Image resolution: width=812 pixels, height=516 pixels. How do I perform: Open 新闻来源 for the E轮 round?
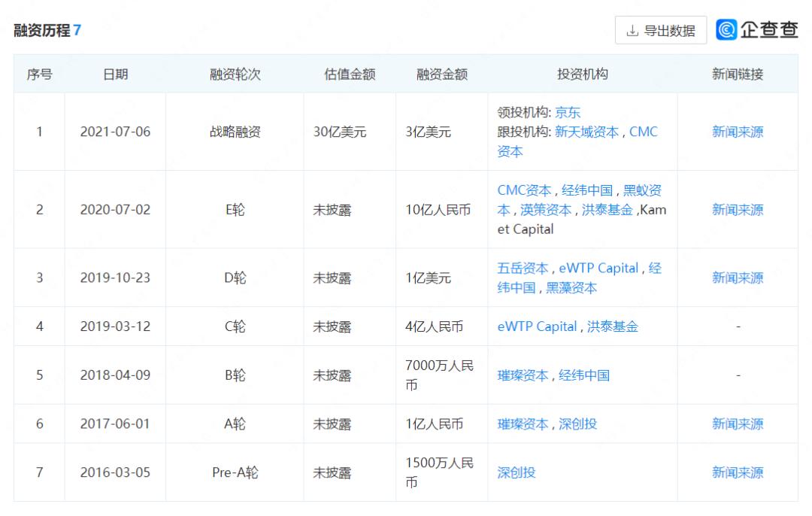coord(738,210)
